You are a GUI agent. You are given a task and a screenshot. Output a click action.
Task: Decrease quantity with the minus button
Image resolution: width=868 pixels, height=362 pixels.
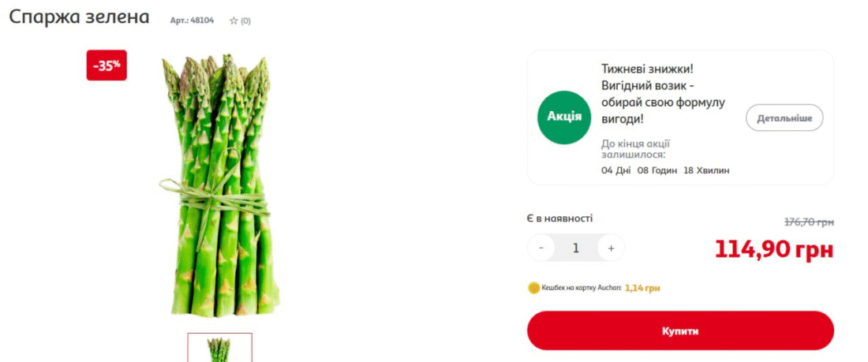[541, 248]
